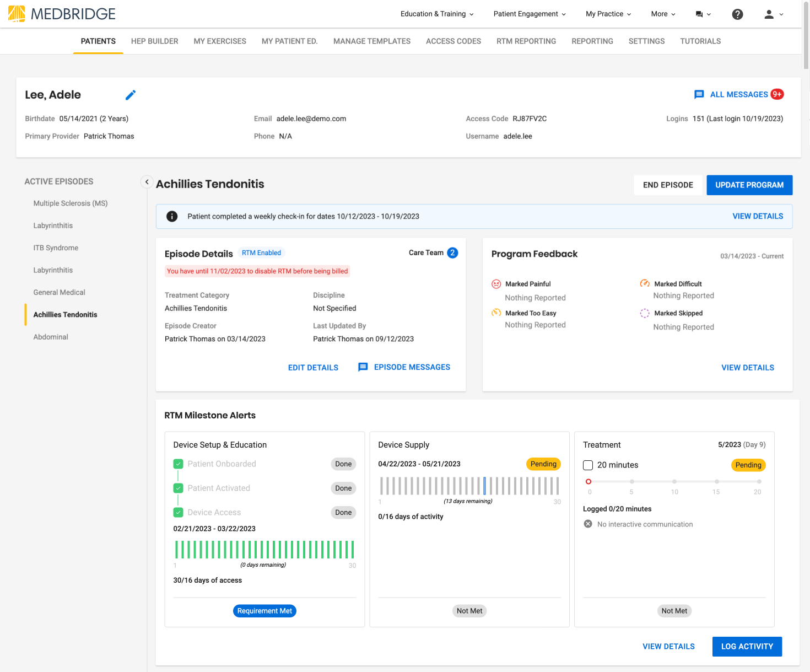Click the Requirement Met badge
This screenshot has width=810, height=672.
(x=264, y=611)
